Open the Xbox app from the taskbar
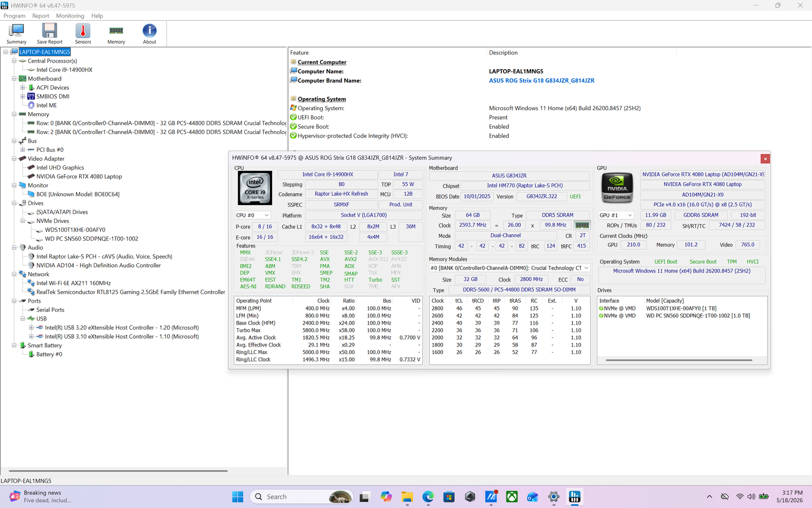 click(x=512, y=497)
